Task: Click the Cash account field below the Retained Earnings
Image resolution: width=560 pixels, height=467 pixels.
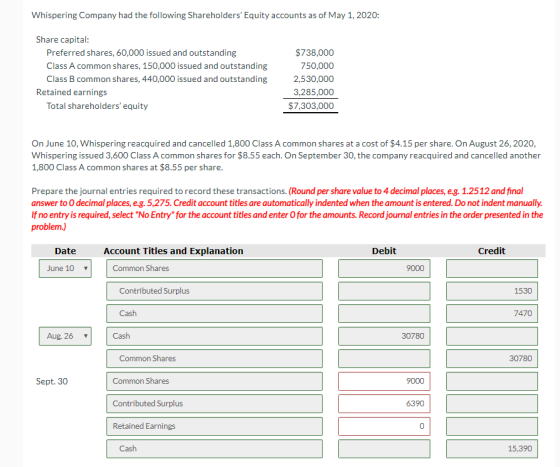Action: 214,449
